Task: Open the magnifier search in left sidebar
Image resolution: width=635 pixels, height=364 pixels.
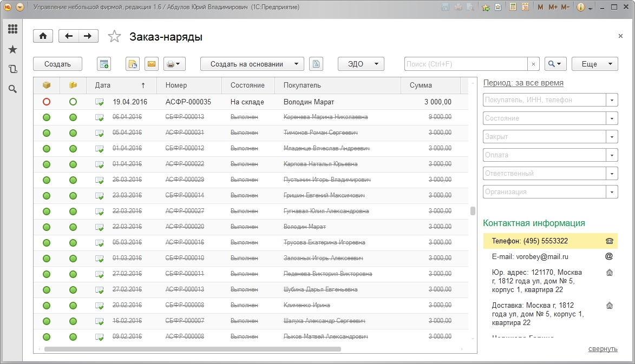Action: 12,89
